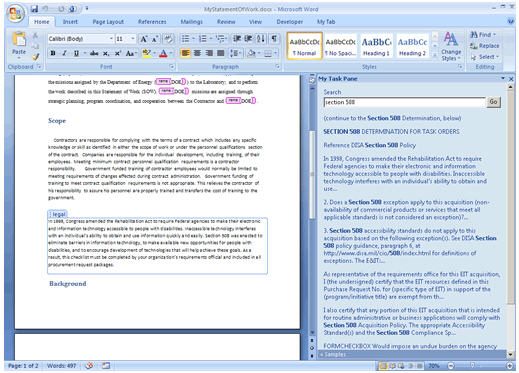Open Word Help icon
The width and height of the screenshot is (519, 373).
[511, 21]
